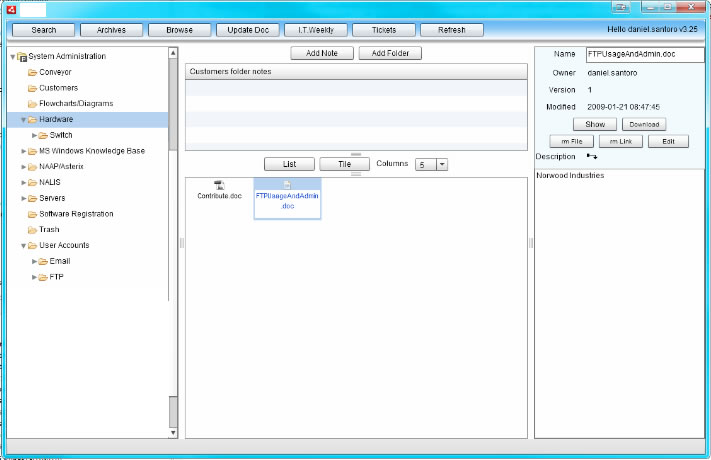The image size is (711, 460).
Task: Expand the MS Windows Knowledge Base node
Action: coord(23,151)
